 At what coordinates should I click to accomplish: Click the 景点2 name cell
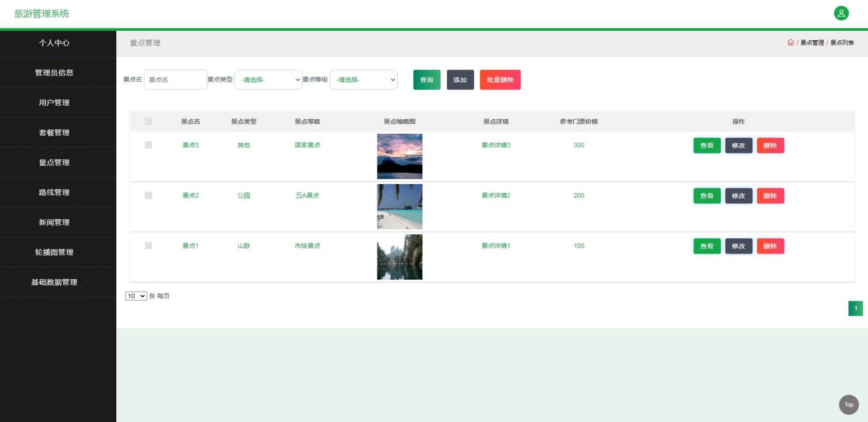click(x=191, y=195)
